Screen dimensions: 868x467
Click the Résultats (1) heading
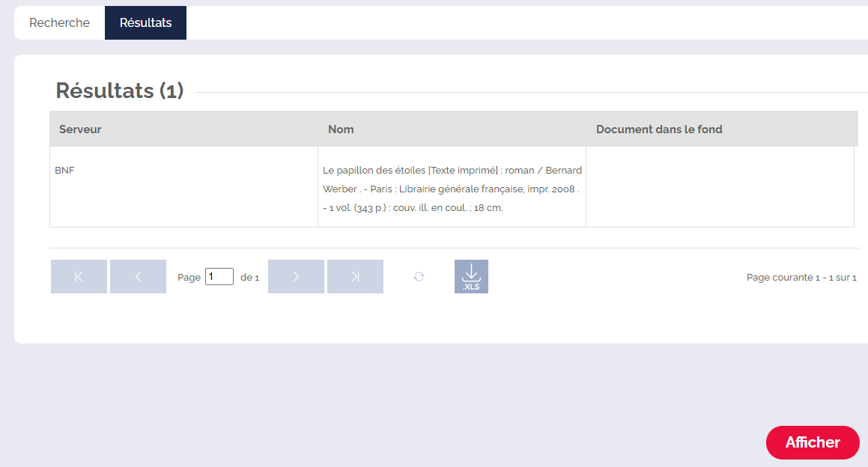(x=120, y=91)
